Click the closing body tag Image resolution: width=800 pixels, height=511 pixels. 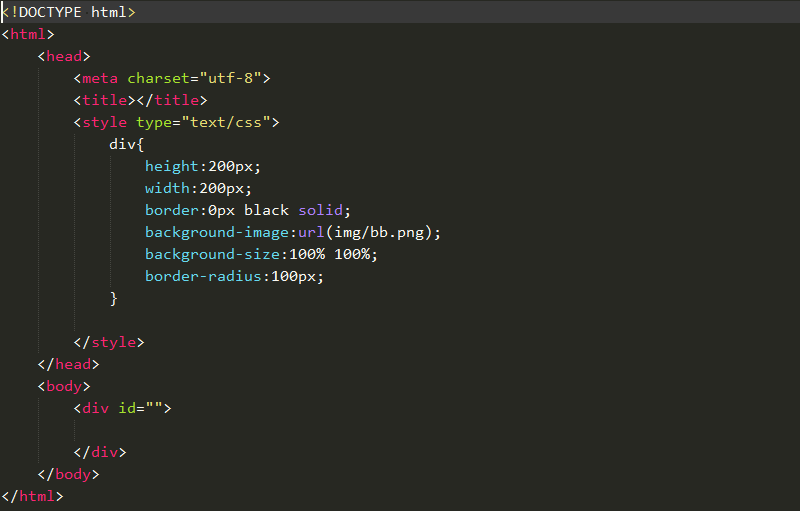[68, 474]
